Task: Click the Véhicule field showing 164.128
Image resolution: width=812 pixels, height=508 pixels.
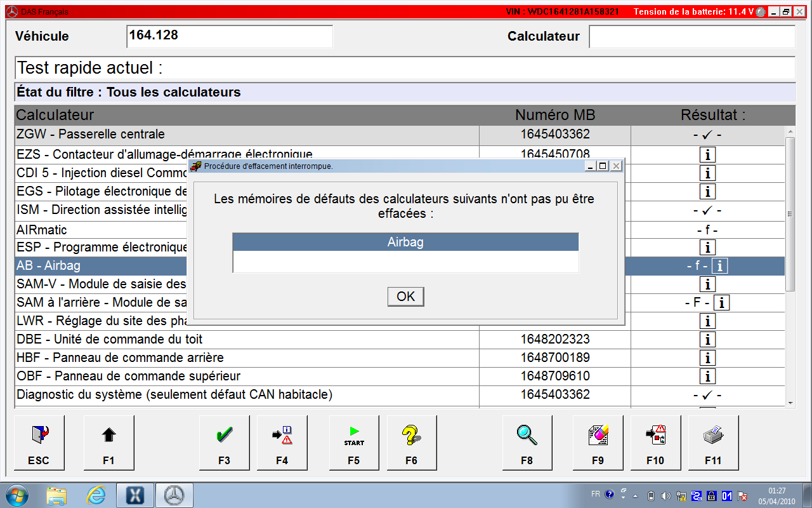Action: point(230,36)
